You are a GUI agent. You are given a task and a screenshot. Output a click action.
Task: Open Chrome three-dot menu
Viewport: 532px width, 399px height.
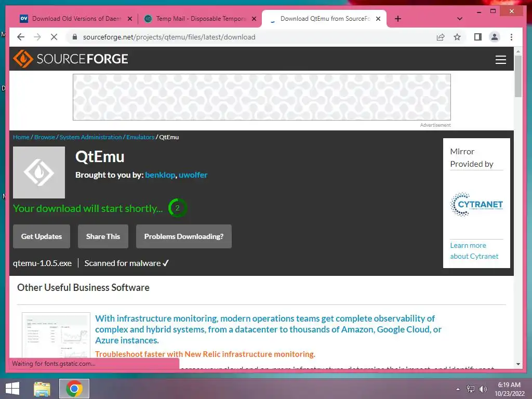coord(511,37)
